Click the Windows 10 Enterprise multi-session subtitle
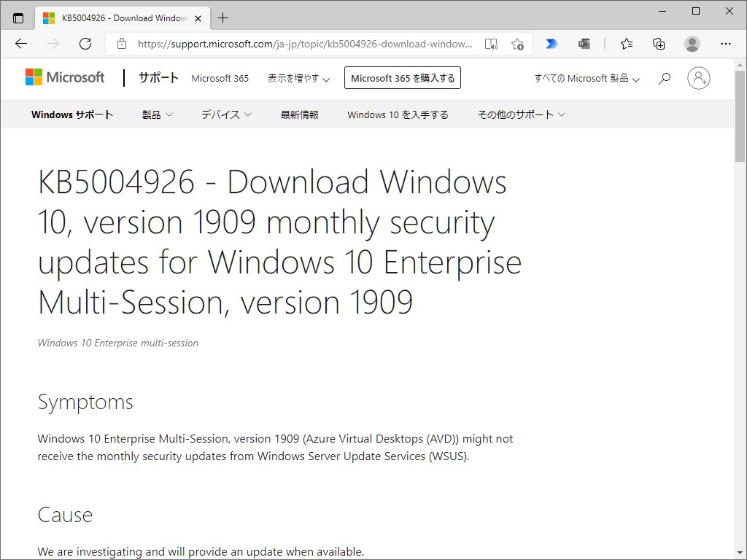Image resolution: width=747 pixels, height=560 pixels. click(117, 343)
